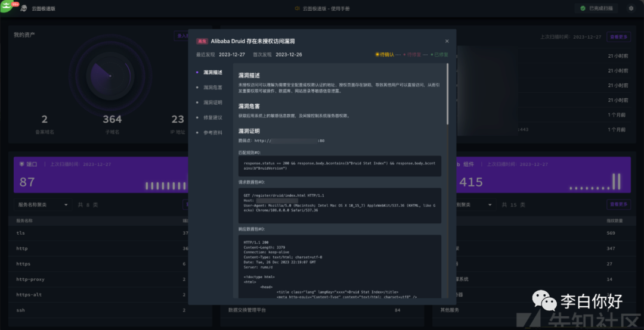Screen dimensions: 644x330
Task: Click the 87 port count in purple banner
Action: [27, 182]
